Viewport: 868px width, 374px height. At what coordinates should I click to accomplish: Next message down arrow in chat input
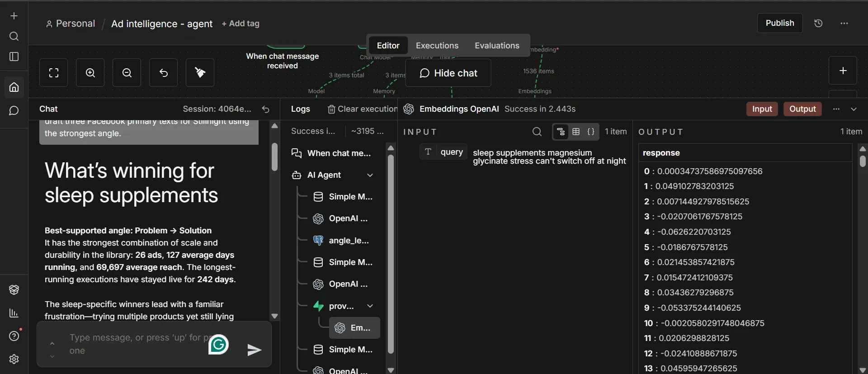pyautogui.click(x=52, y=356)
